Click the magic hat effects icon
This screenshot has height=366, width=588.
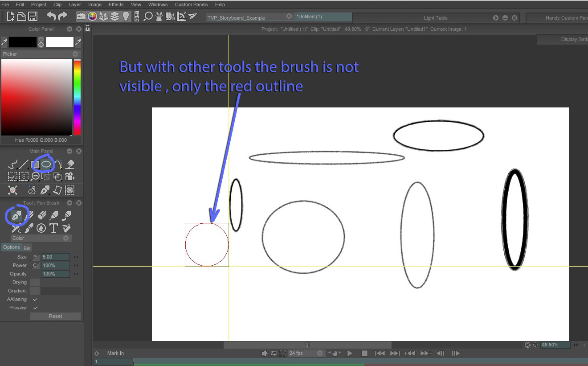point(159,16)
